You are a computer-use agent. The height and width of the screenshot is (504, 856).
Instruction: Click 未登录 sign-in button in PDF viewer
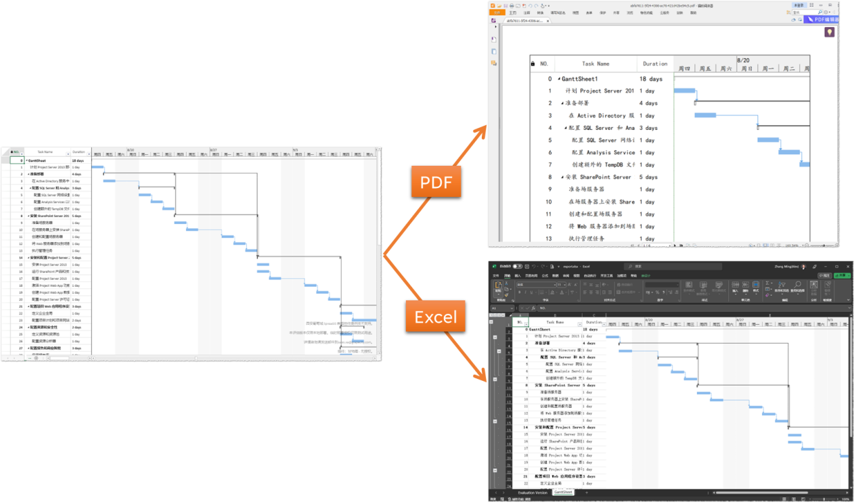798,5
